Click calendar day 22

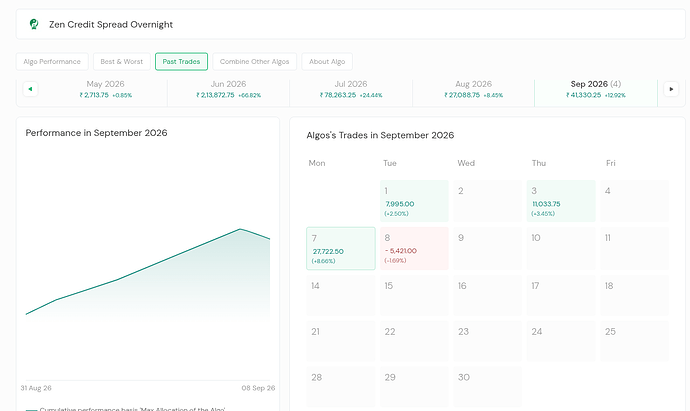[414, 341]
